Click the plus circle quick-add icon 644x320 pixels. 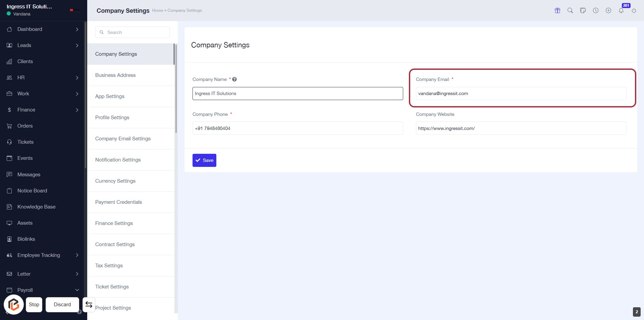point(608,10)
